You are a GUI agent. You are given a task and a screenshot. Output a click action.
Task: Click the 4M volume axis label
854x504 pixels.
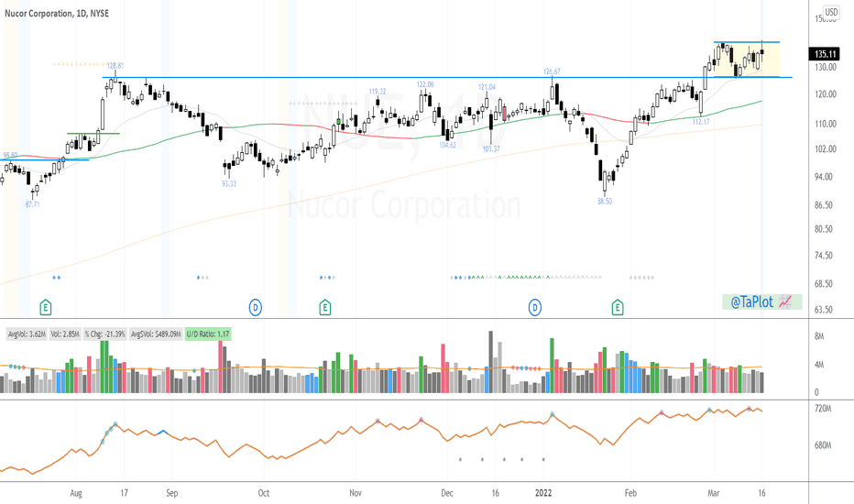click(819, 365)
